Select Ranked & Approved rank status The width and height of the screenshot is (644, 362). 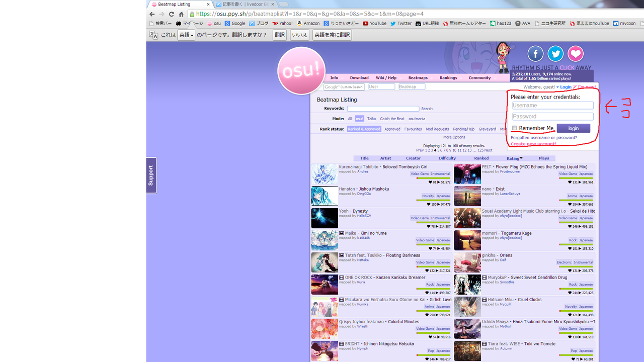tap(364, 129)
